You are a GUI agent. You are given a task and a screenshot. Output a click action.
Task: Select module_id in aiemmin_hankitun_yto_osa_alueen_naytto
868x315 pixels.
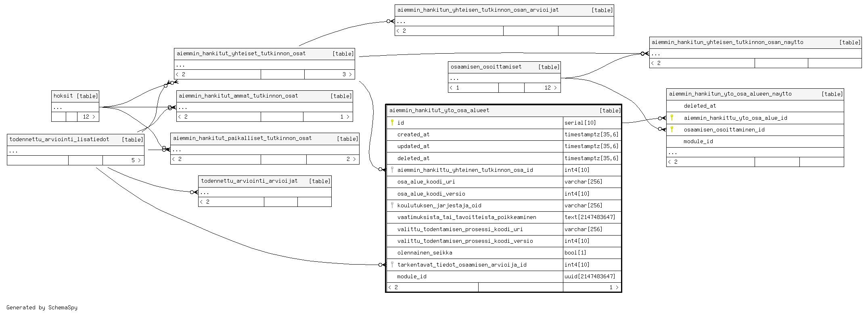coord(698,141)
